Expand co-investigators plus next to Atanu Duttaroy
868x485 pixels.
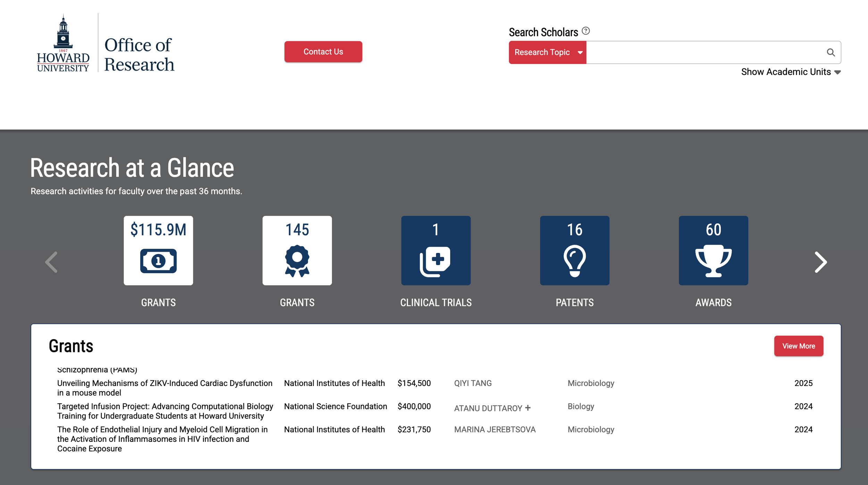click(x=528, y=408)
